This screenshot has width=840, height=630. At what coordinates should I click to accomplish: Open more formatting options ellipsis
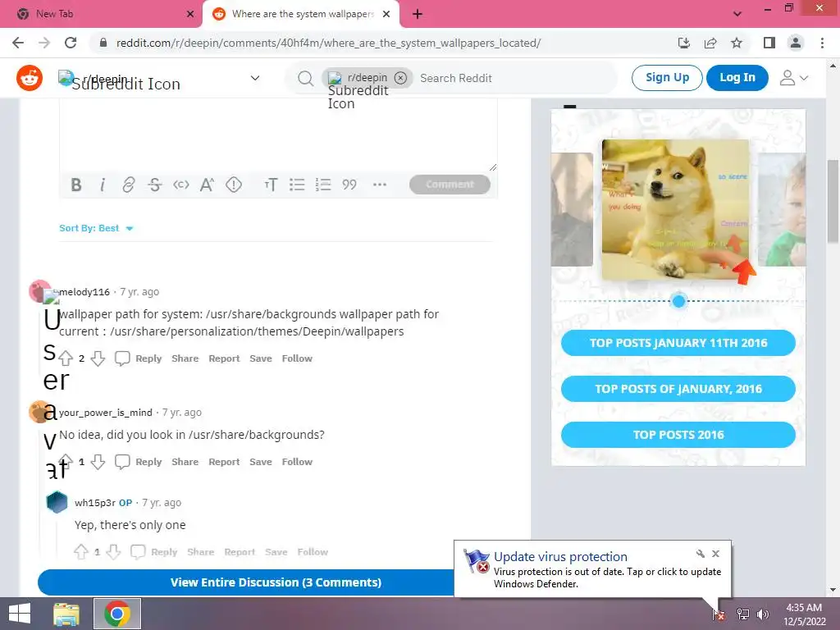(x=379, y=185)
